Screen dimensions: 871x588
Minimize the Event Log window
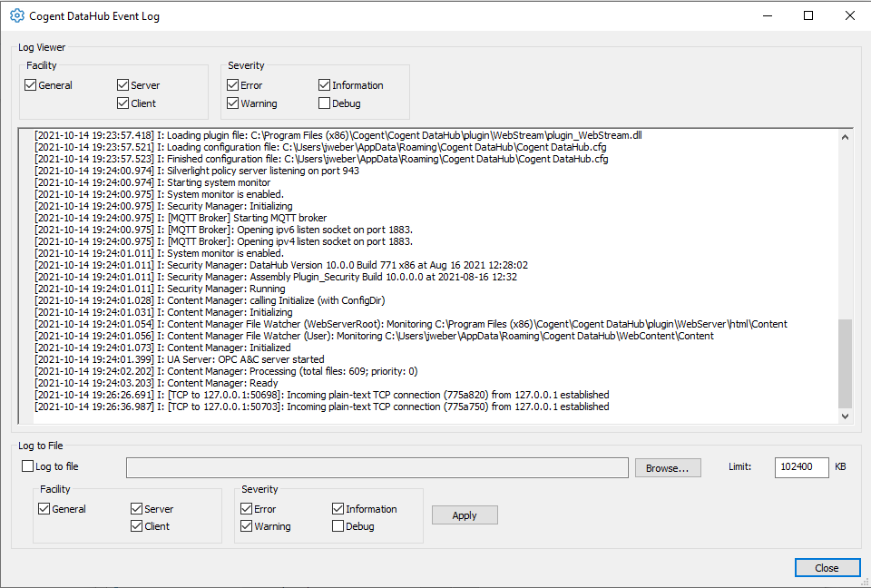coord(768,15)
